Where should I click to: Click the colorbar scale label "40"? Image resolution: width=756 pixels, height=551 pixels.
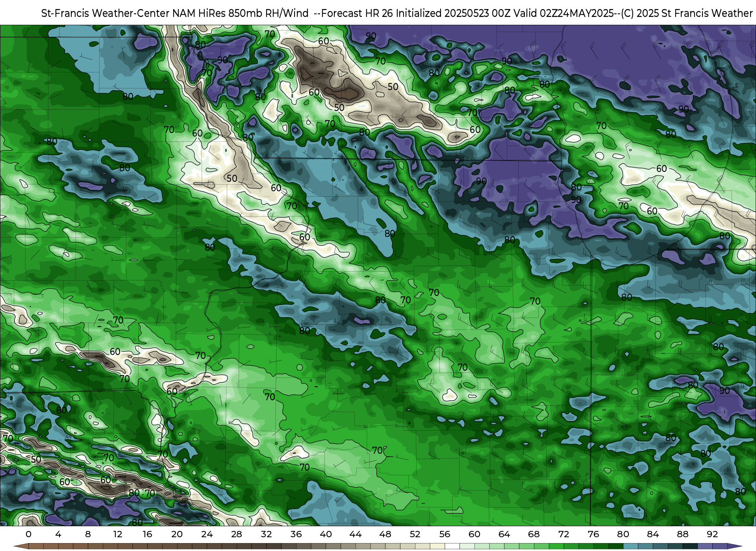click(x=326, y=534)
